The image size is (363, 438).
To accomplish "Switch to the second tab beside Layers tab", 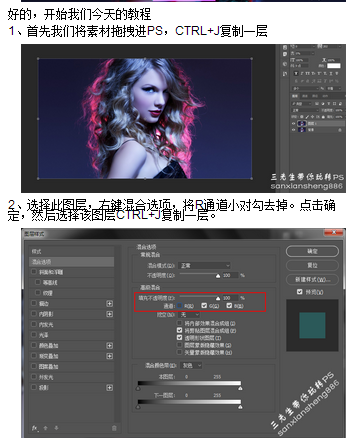I will [x=305, y=96].
